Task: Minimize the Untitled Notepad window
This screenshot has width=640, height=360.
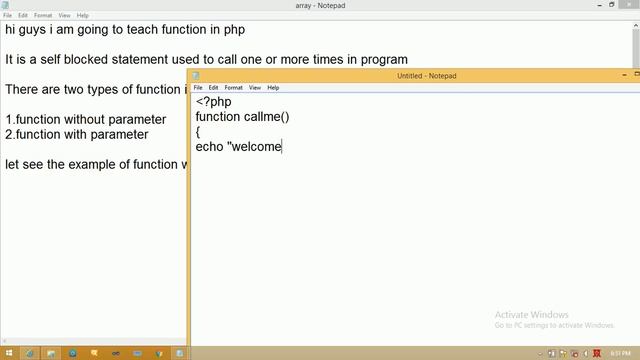Action: 624,75
